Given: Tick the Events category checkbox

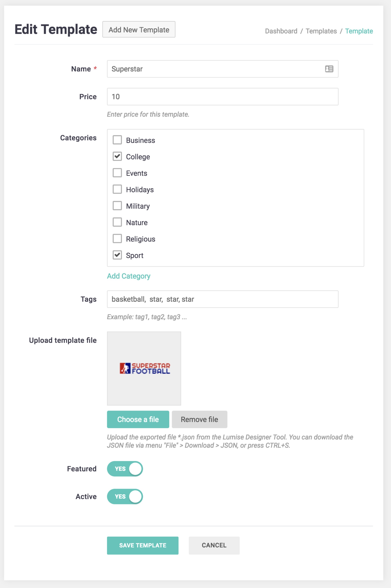Looking at the screenshot, I should coord(117,173).
